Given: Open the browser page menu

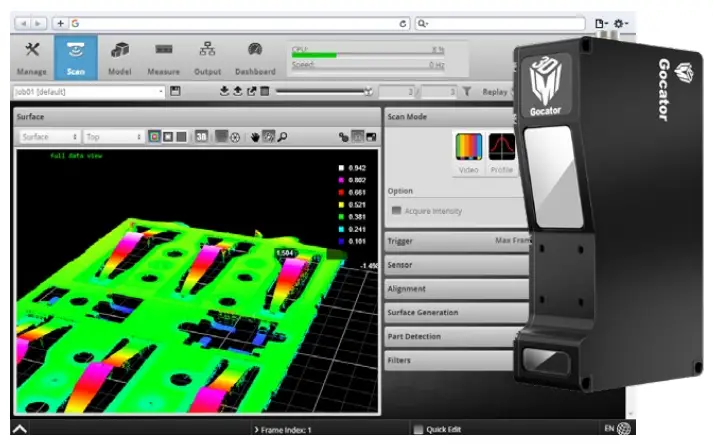Looking at the screenshot, I should click(601, 24).
